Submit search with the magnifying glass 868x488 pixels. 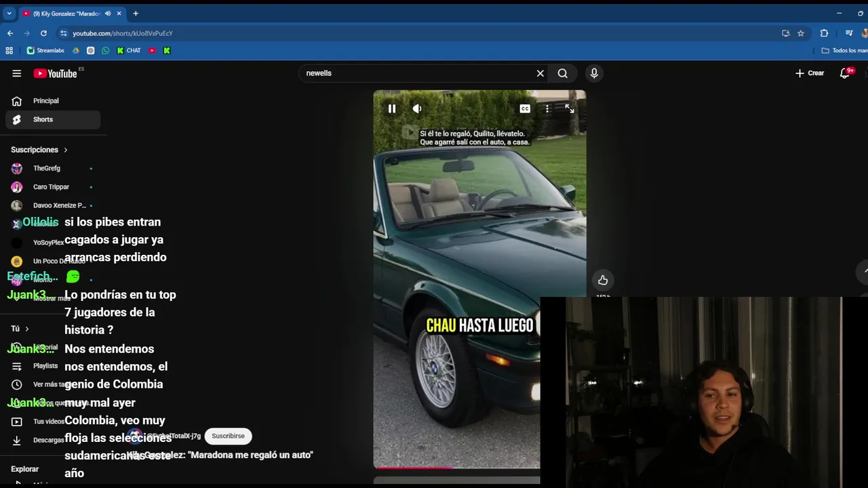point(563,73)
